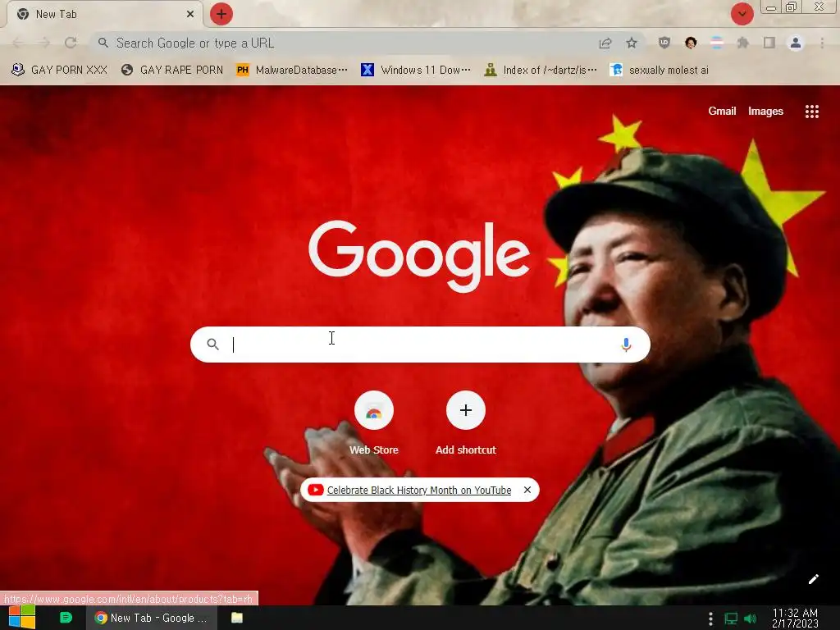The width and height of the screenshot is (840, 630).
Task: Open the Google apps grid
Action: click(x=811, y=112)
